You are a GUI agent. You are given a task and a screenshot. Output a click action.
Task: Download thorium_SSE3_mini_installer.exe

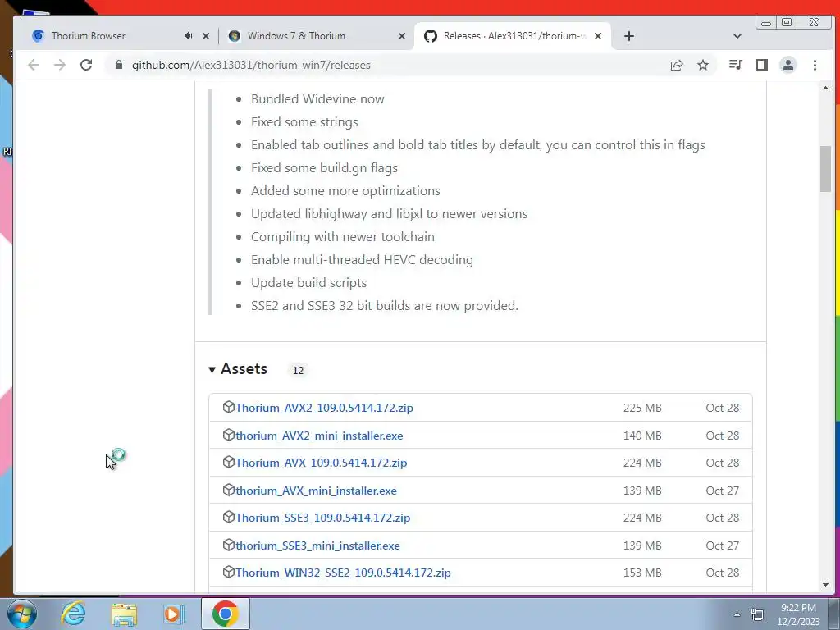[317, 546]
